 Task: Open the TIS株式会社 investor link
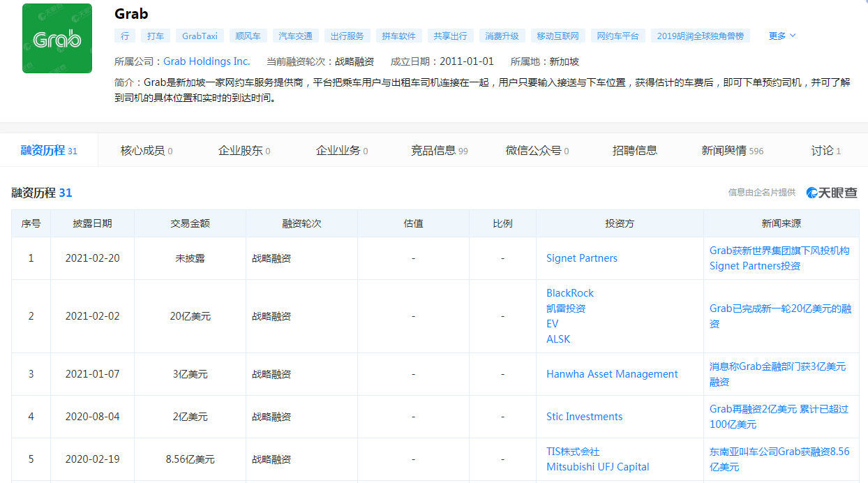(x=573, y=452)
